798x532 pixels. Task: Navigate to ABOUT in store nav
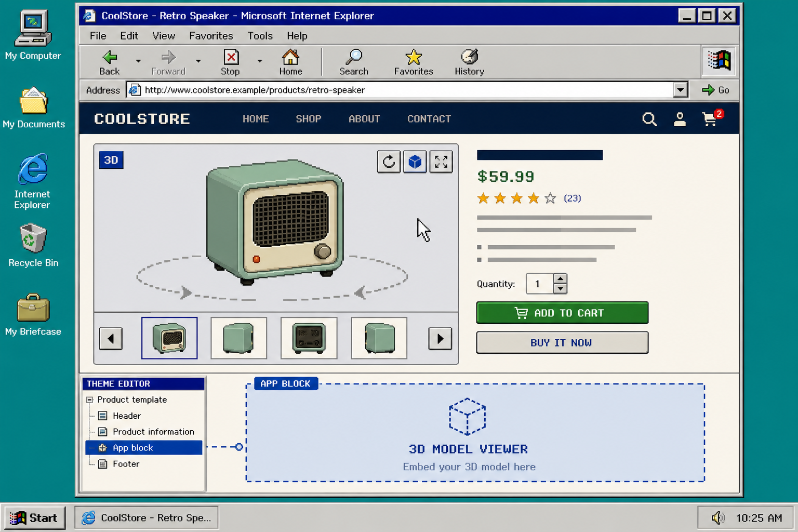[x=364, y=119]
